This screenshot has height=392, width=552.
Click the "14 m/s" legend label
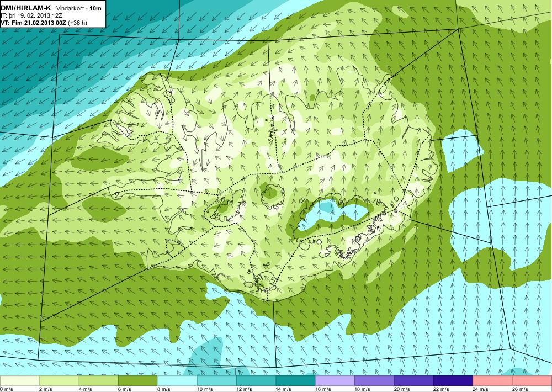[x=284, y=389]
